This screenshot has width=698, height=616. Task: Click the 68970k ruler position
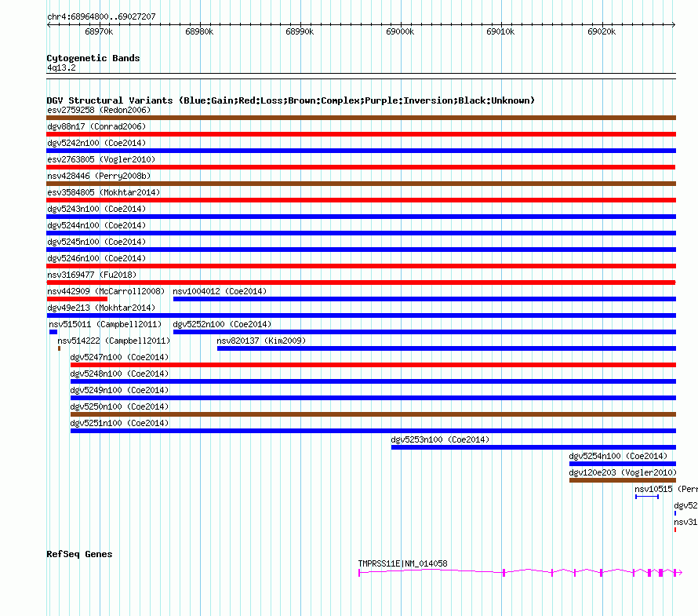pyautogui.click(x=99, y=31)
